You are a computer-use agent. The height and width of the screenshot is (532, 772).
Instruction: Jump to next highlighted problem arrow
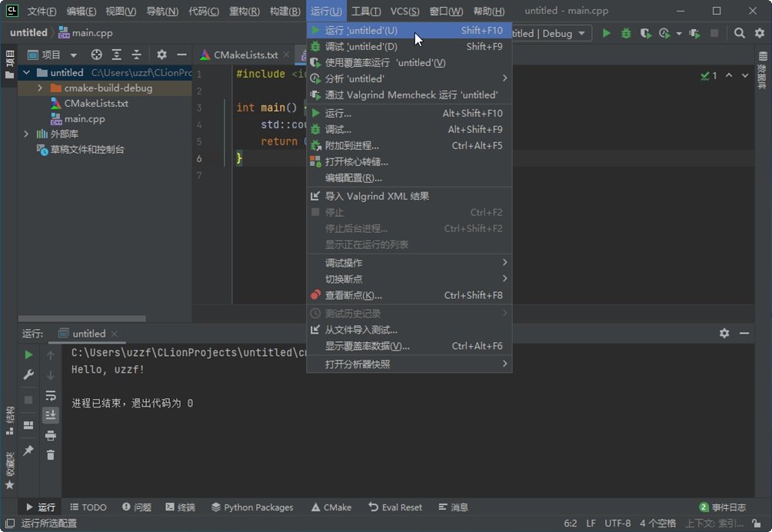745,75
